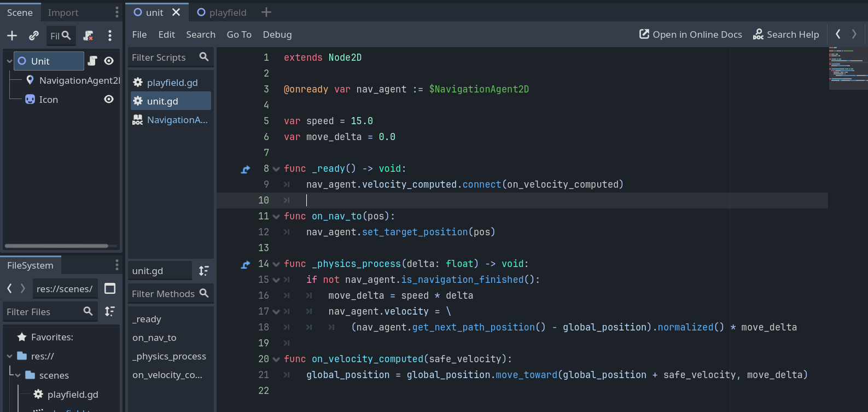Click Open in Online Docs
This screenshot has width=868, height=412.
[690, 34]
